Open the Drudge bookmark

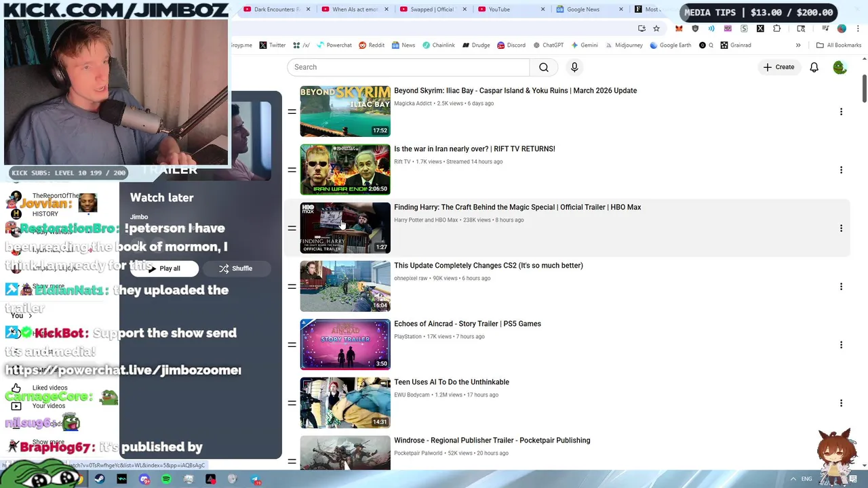click(x=476, y=45)
